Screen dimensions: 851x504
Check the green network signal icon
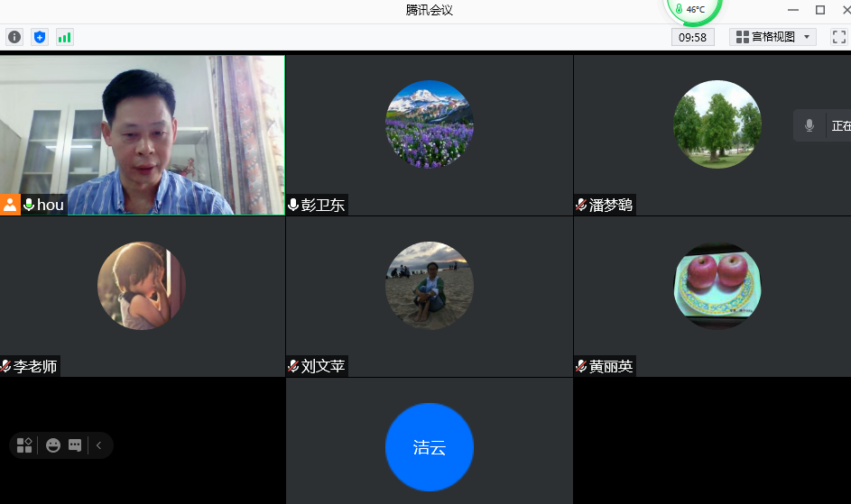[x=64, y=37]
